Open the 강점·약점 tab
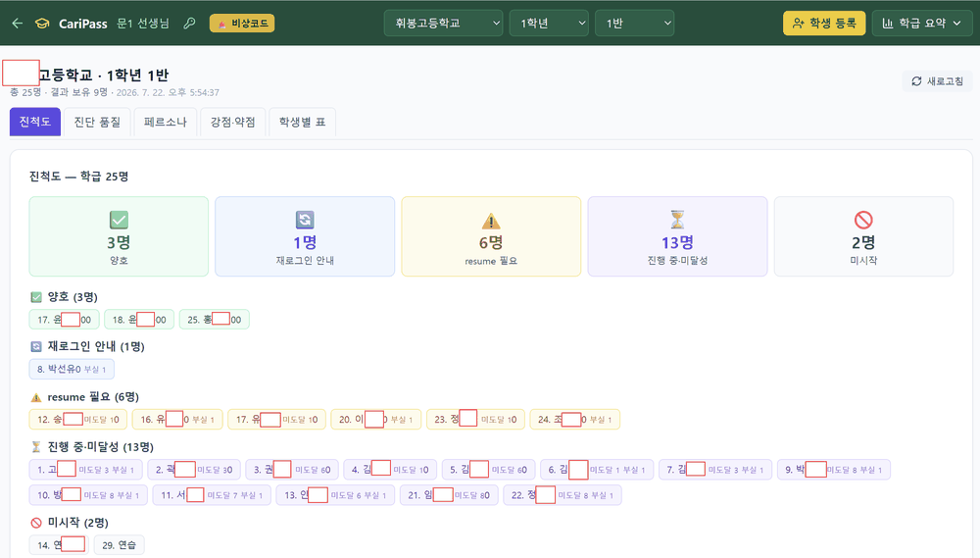The width and height of the screenshot is (980, 558). [x=233, y=122]
